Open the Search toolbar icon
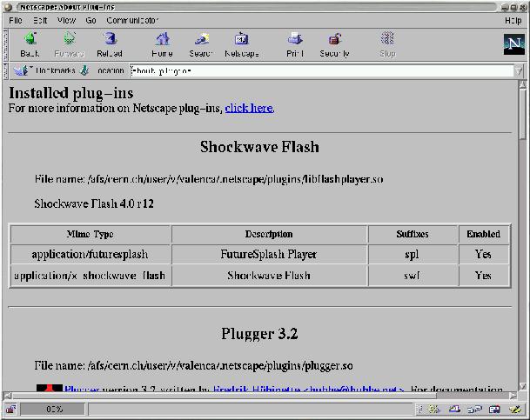The height and width of the screenshot is (420, 530). point(201,43)
